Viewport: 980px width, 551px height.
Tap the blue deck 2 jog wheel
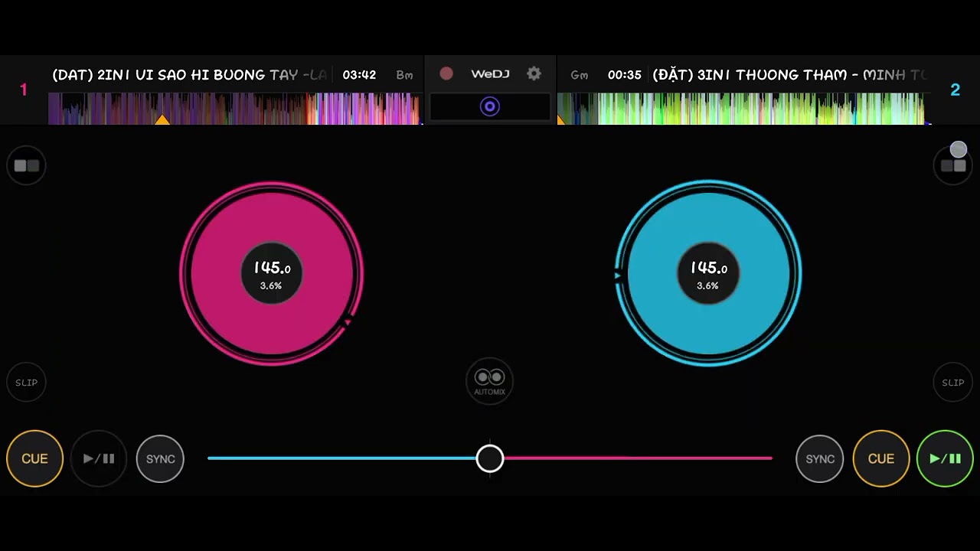coord(708,273)
